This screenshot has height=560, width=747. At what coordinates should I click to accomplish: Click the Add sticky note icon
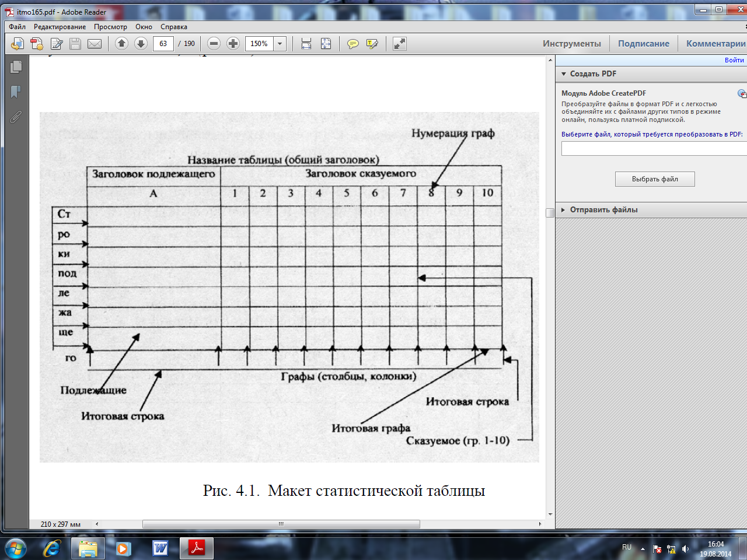(x=353, y=44)
